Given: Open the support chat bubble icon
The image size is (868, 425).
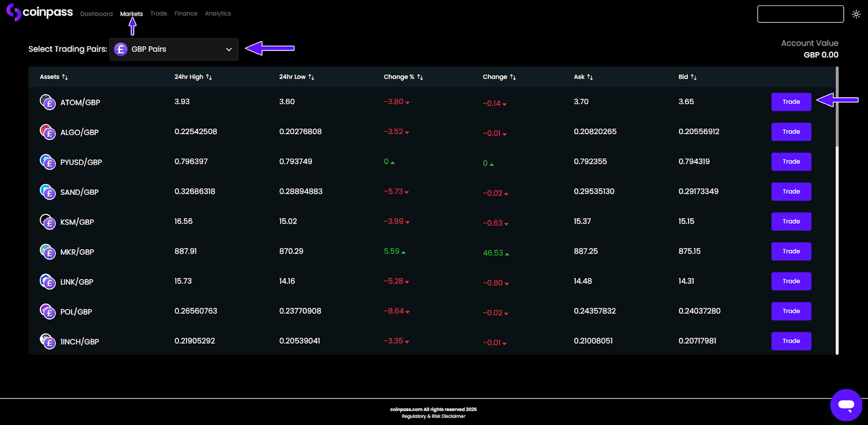Looking at the screenshot, I should pyautogui.click(x=846, y=405).
